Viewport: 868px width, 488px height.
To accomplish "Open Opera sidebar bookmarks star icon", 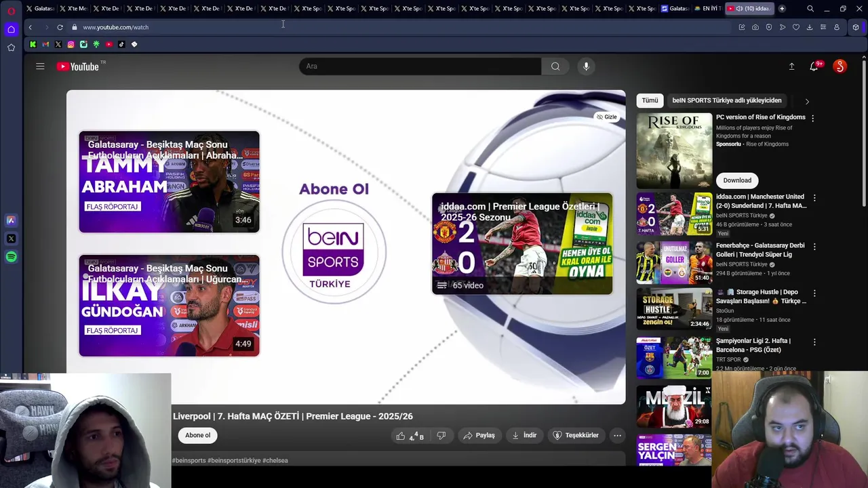I will tap(11, 47).
